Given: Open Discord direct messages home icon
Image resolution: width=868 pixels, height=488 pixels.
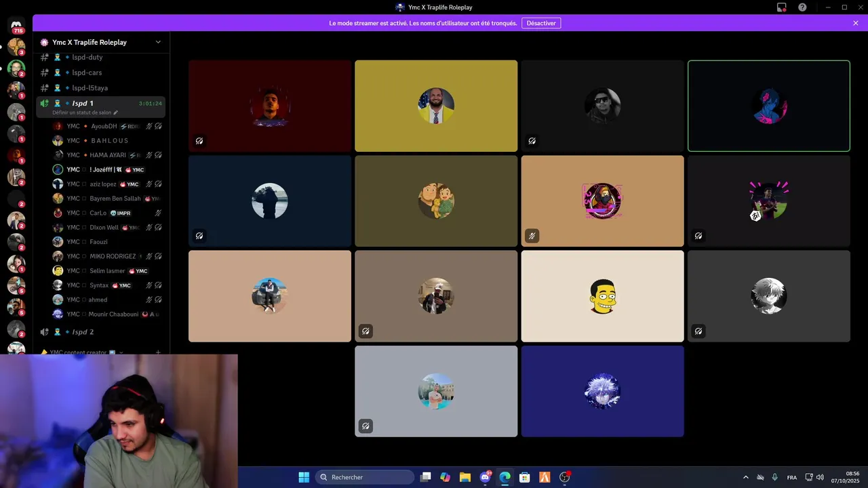Looking at the screenshot, I should click(16, 25).
